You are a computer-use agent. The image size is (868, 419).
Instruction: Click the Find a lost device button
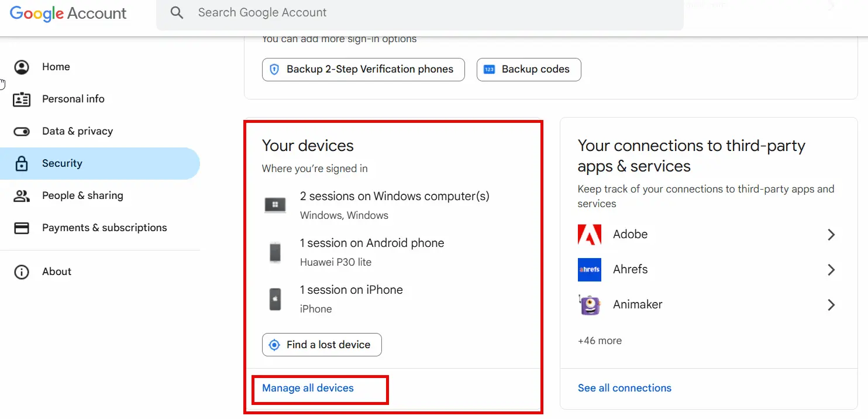322,345
